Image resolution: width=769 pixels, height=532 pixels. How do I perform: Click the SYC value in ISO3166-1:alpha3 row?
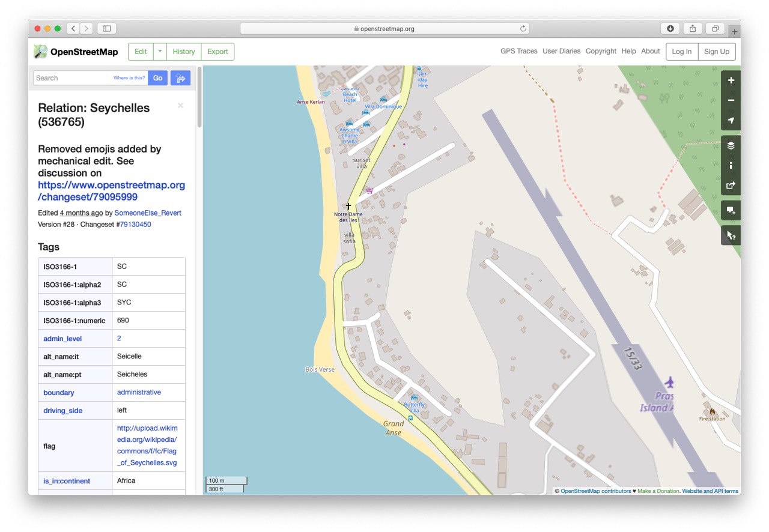click(124, 302)
